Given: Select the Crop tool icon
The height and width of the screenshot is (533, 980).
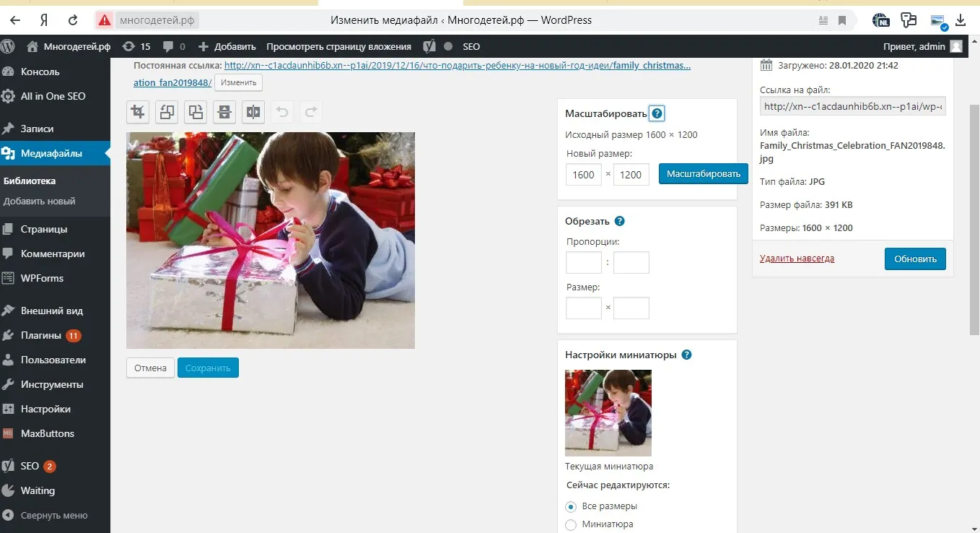Looking at the screenshot, I should (138, 112).
